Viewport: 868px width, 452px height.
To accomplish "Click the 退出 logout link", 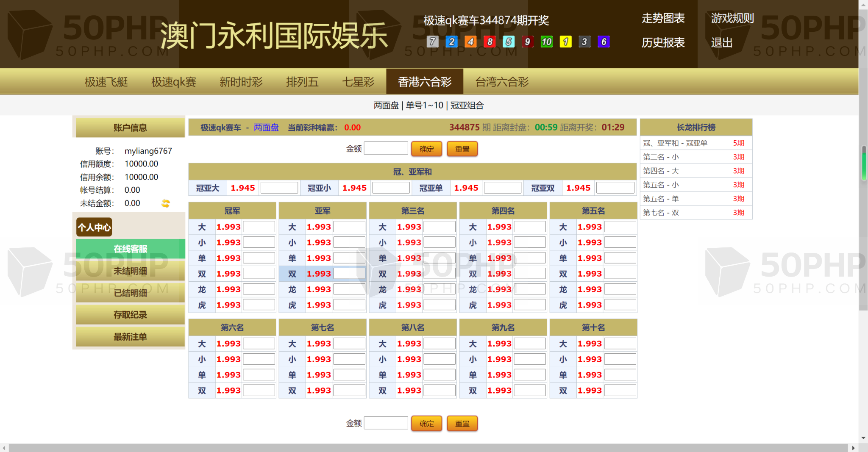I will [721, 43].
